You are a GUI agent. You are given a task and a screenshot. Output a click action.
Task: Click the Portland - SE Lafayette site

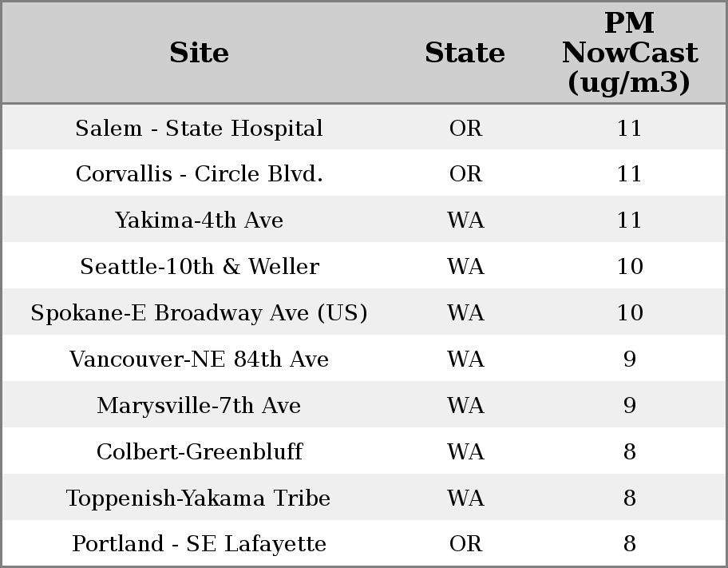[199, 544]
